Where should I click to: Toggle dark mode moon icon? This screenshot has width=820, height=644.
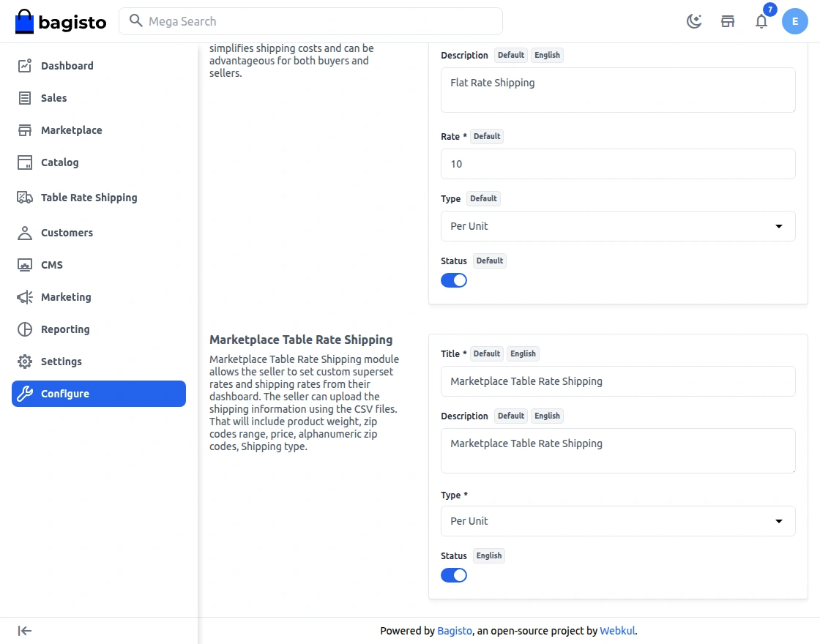694,21
